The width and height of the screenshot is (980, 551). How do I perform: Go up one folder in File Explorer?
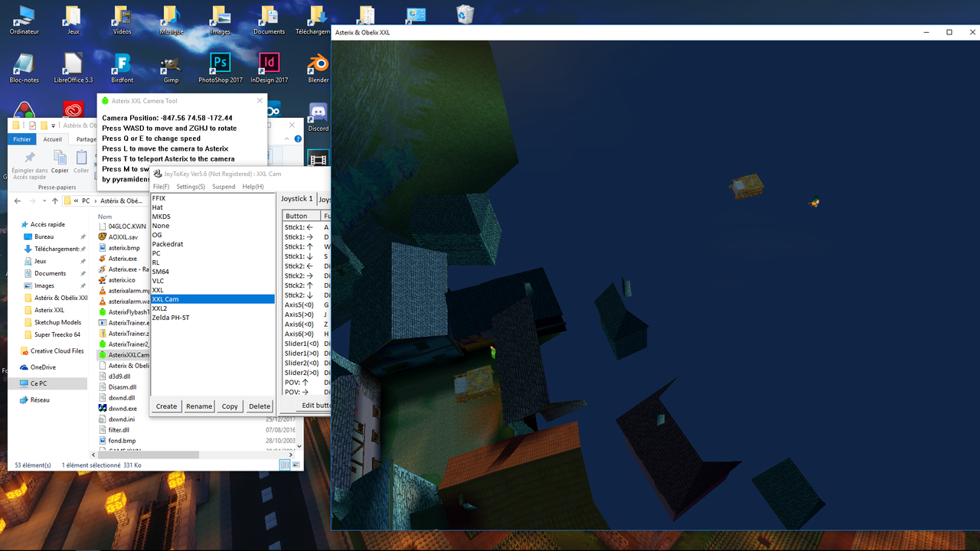tap(54, 201)
